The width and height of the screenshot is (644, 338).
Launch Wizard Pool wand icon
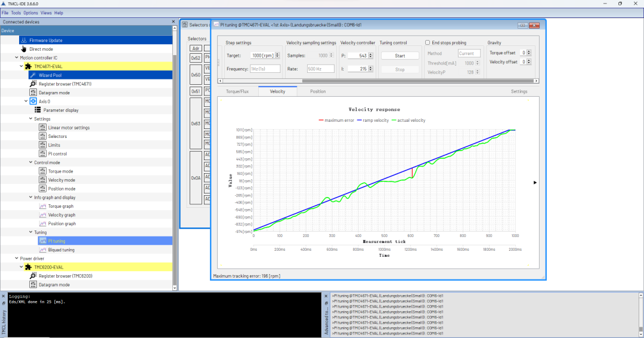click(x=33, y=75)
